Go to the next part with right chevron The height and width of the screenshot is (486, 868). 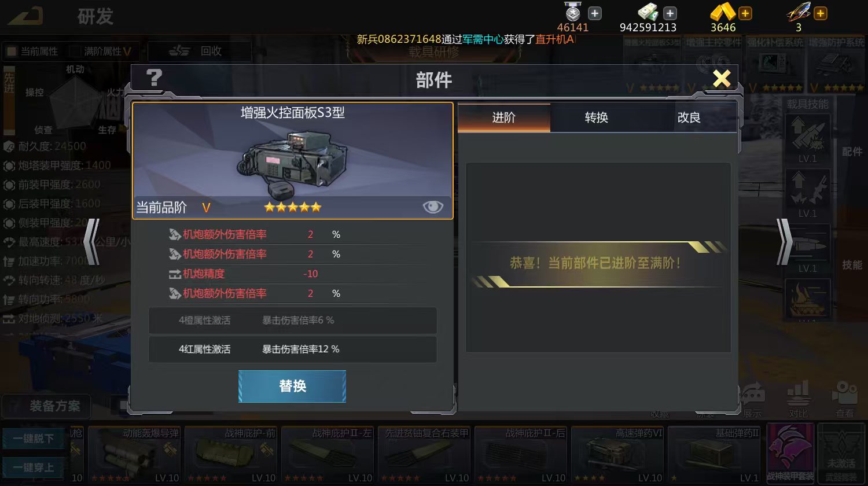click(784, 241)
